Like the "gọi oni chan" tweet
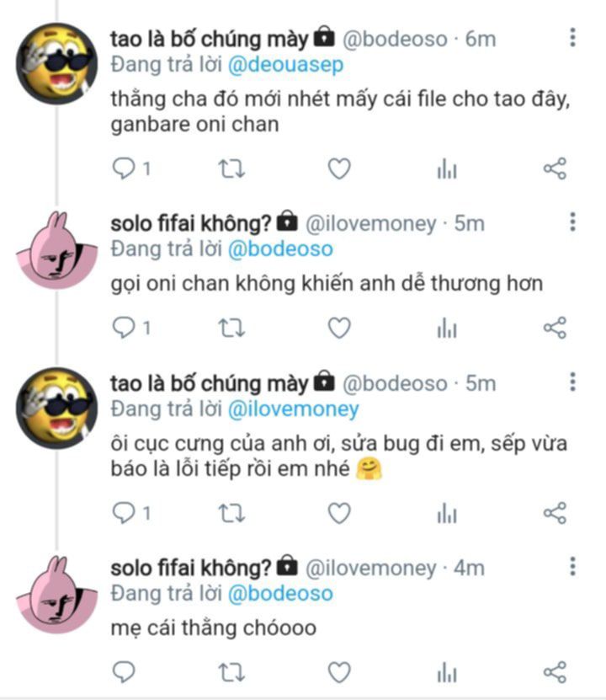The height and width of the screenshot is (700, 606). 338,328
